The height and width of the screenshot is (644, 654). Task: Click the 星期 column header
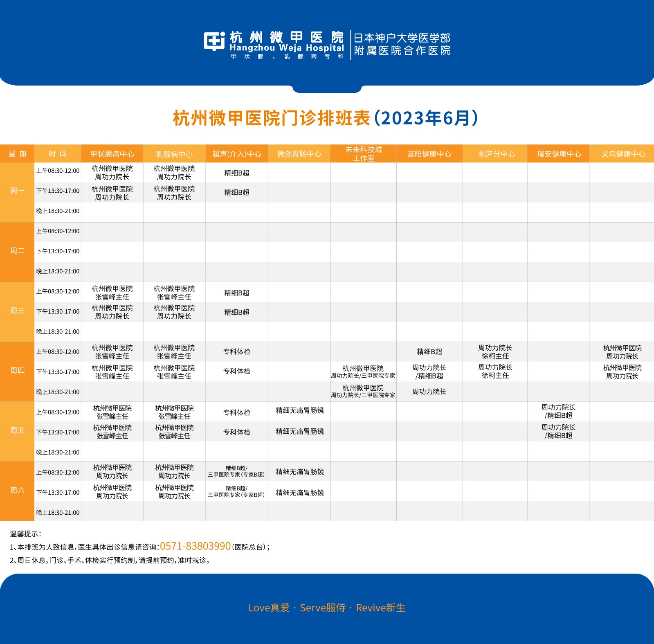[17, 154]
